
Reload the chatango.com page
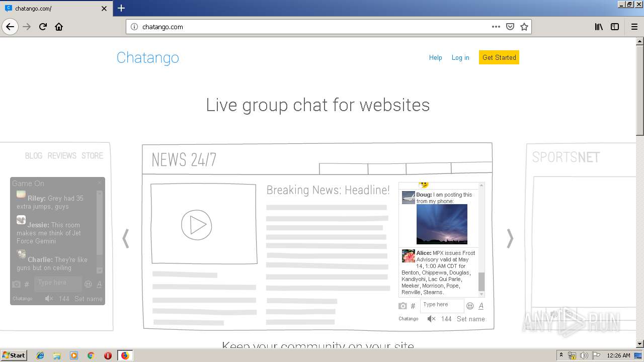[x=43, y=27]
